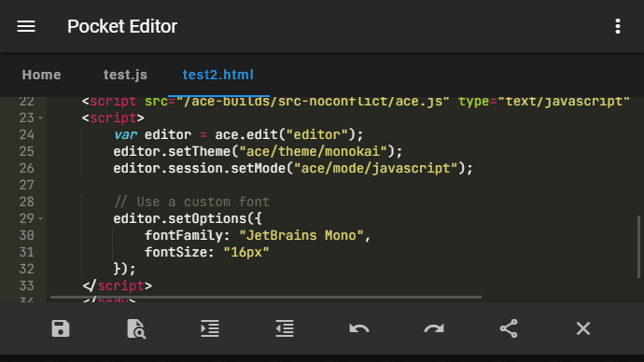Redo the last edit
This screenshot has height=362, width=644.
[x=434, y=328]
